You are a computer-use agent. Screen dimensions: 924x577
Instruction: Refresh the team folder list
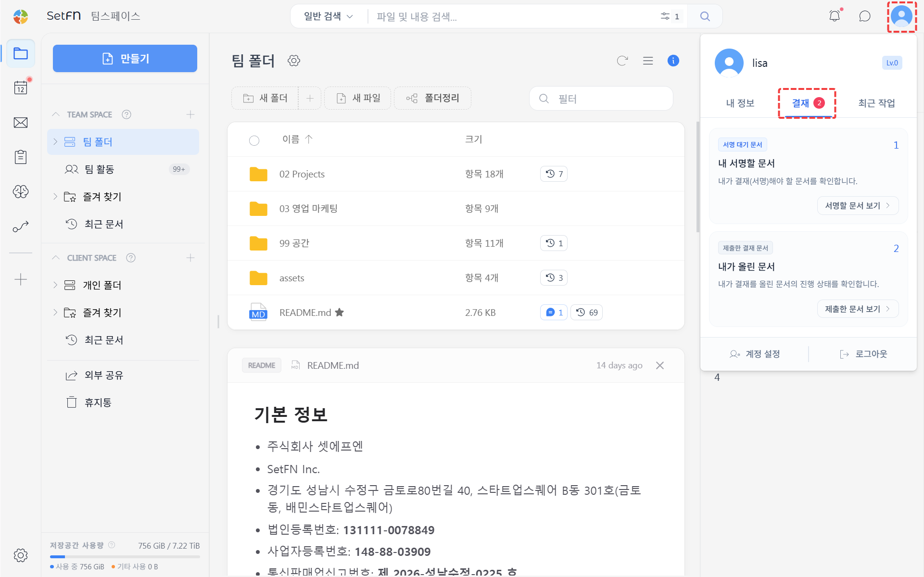coord(622,61)
